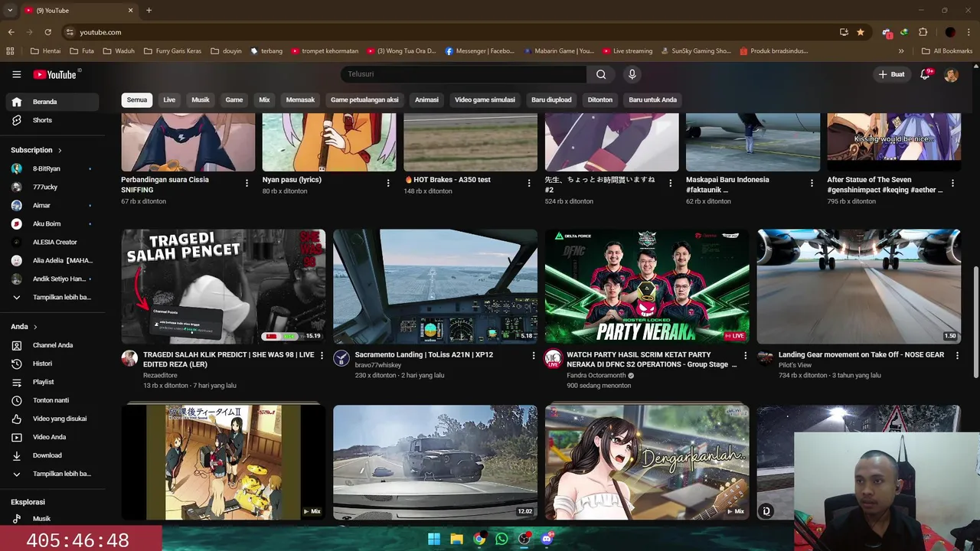
Task: Open File Explorer from the taskbar
Action: tap(456, 539)
